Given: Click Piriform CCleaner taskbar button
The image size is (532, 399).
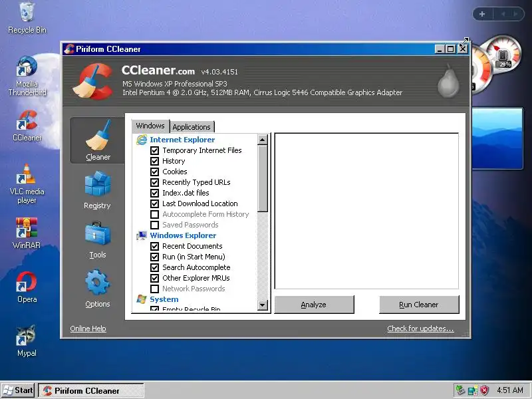Looking at the screenshot, I should (x=91, y=390).
